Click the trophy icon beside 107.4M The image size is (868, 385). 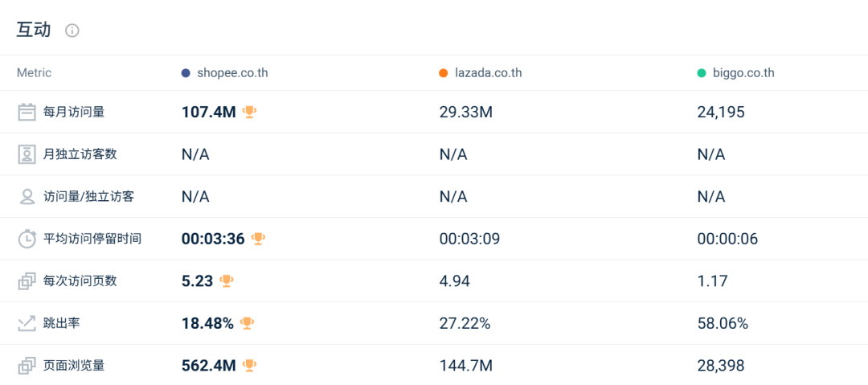tap(250, 113)
